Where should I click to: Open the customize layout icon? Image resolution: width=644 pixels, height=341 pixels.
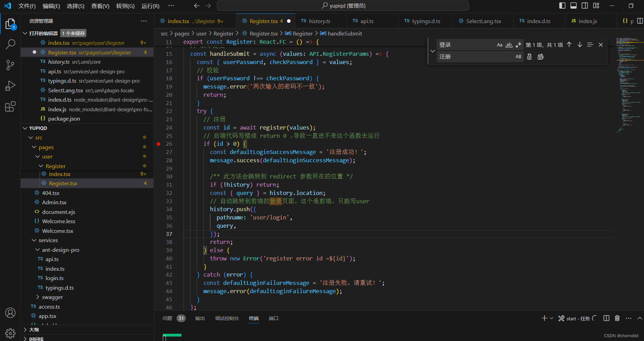click(596, 6)
